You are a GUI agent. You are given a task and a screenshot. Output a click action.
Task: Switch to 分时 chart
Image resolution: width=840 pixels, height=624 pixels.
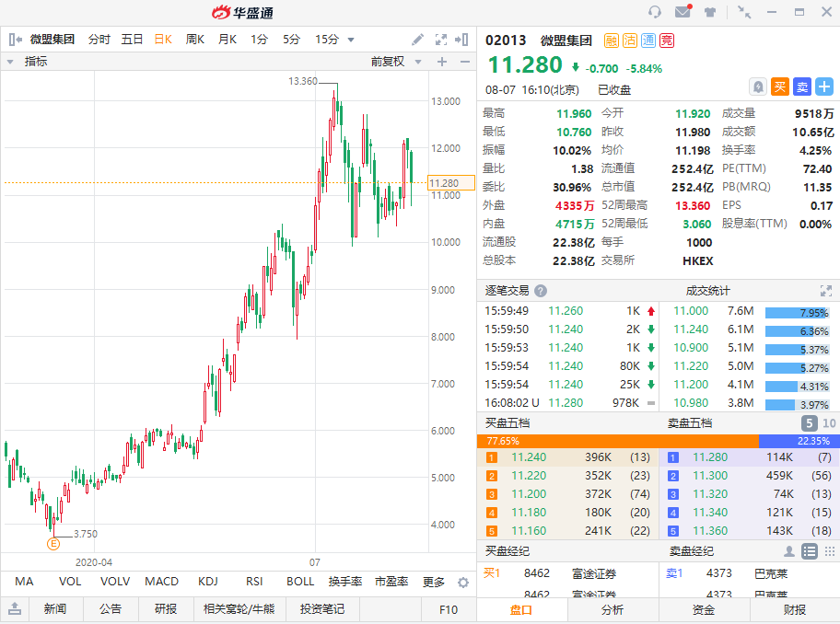tap(99, 40)
